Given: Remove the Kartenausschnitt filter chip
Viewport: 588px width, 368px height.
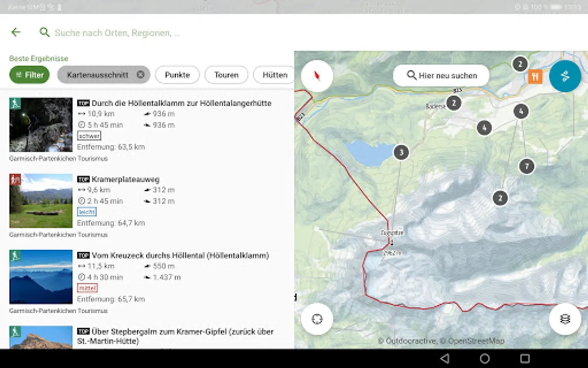Looking at the screenshot, I should [140, 75].
